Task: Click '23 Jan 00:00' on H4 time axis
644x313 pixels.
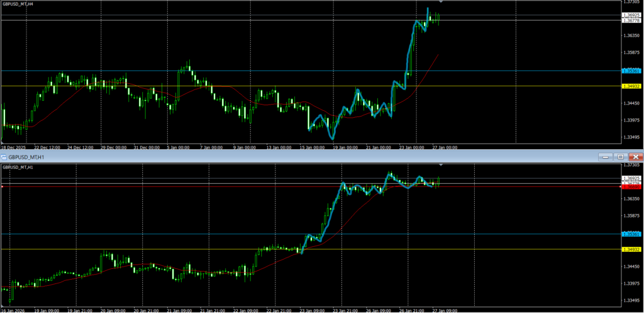Action: coord(412,147)
